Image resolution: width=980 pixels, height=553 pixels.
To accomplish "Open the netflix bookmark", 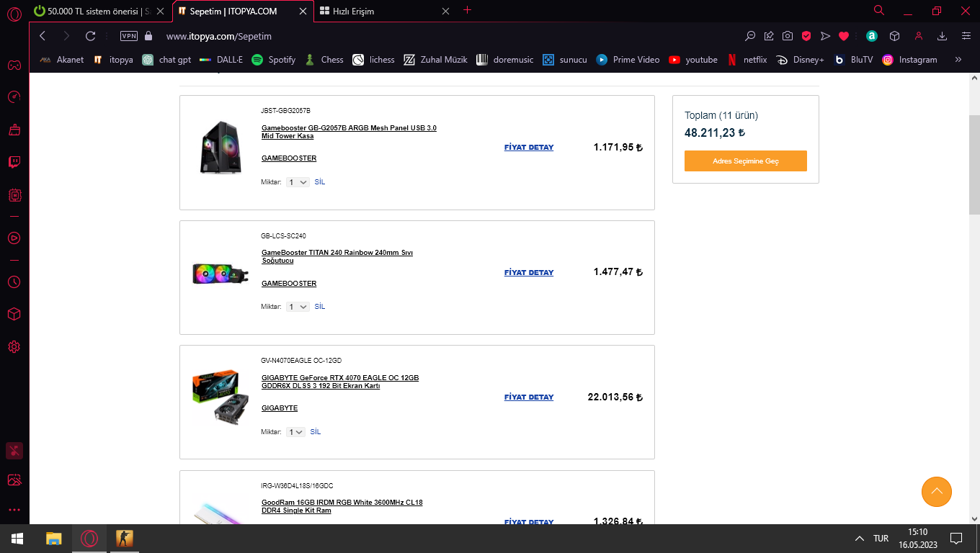I will click(747, 60).
